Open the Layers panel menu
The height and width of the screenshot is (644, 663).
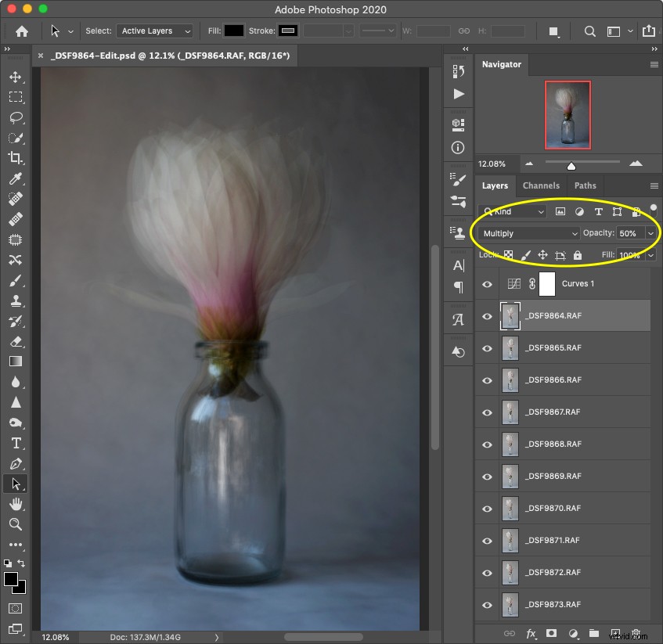coord(655,185)
